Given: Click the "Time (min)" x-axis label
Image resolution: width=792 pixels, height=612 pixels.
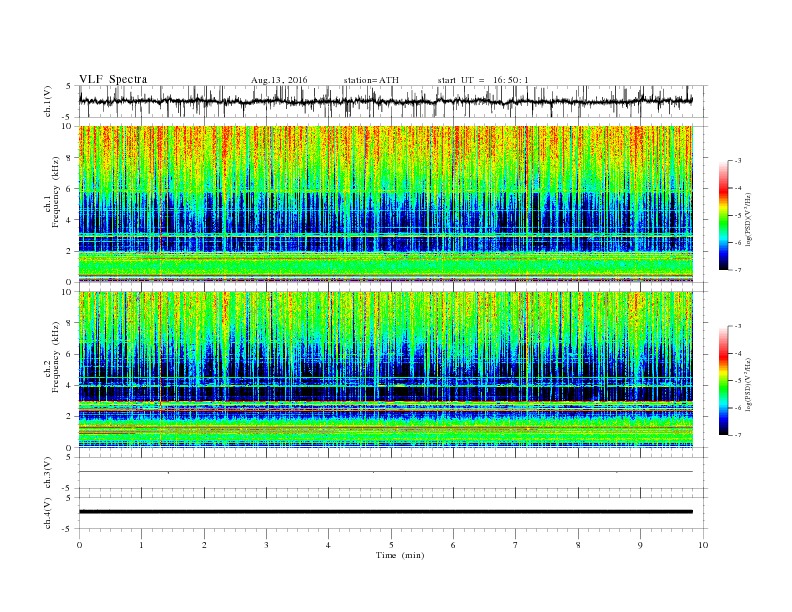Looking at the screenshot, I should [400, 555].
